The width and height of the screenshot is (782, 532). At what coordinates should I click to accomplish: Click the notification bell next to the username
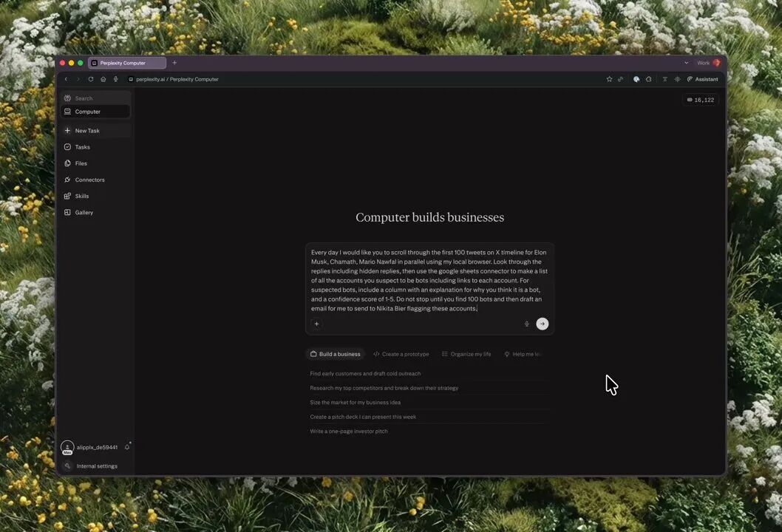[x=127, y=447]
